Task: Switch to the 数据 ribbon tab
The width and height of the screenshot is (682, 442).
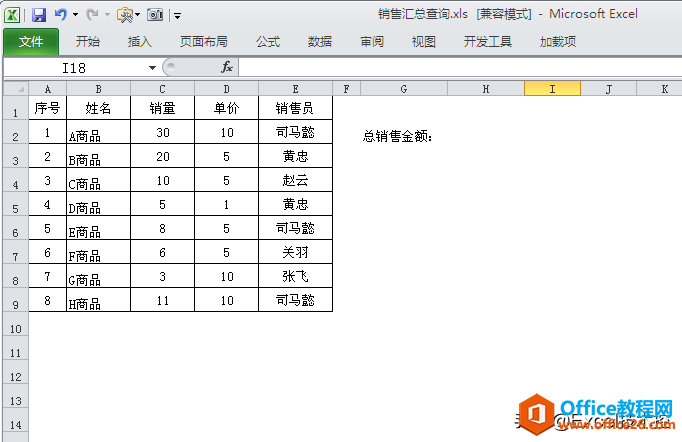Action: pos(320,42)
